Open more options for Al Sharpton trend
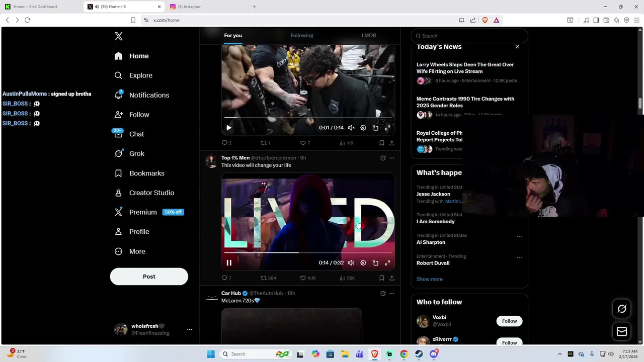The width and height of the screenshot is (644, 362). coord(519,237)
